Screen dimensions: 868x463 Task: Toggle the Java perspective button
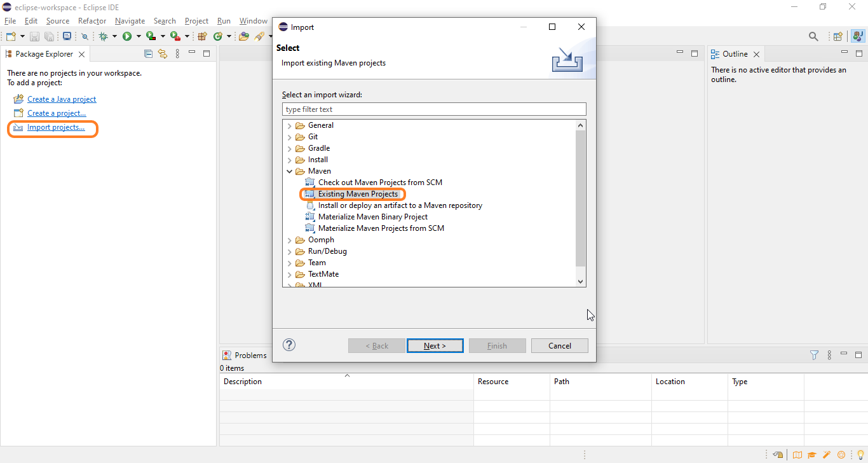click(x=857, y=37)
